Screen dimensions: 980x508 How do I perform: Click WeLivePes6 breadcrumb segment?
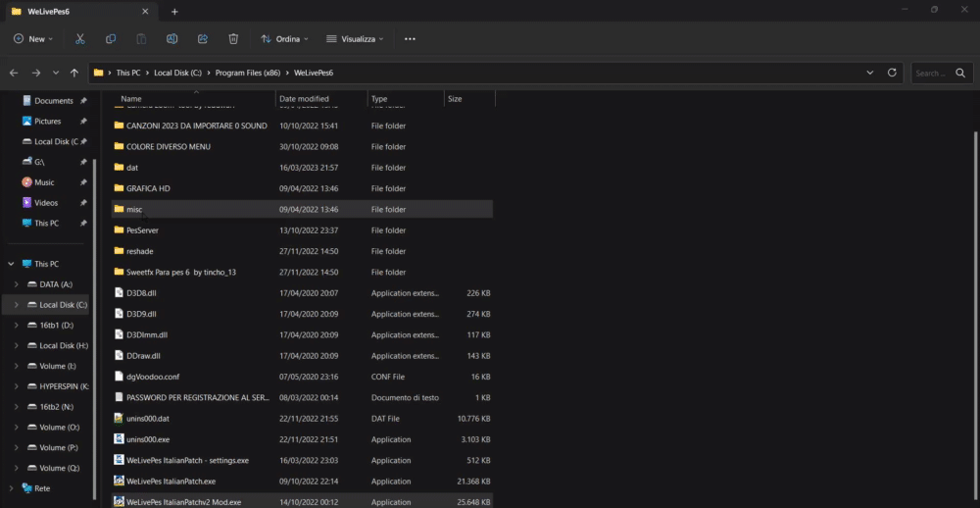(x=314, y=73)
